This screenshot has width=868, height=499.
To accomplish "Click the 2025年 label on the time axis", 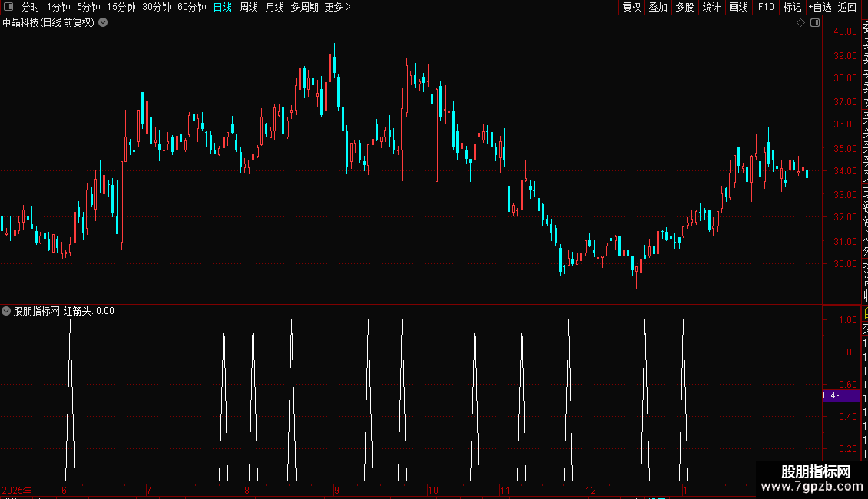I will coord(17,490).
